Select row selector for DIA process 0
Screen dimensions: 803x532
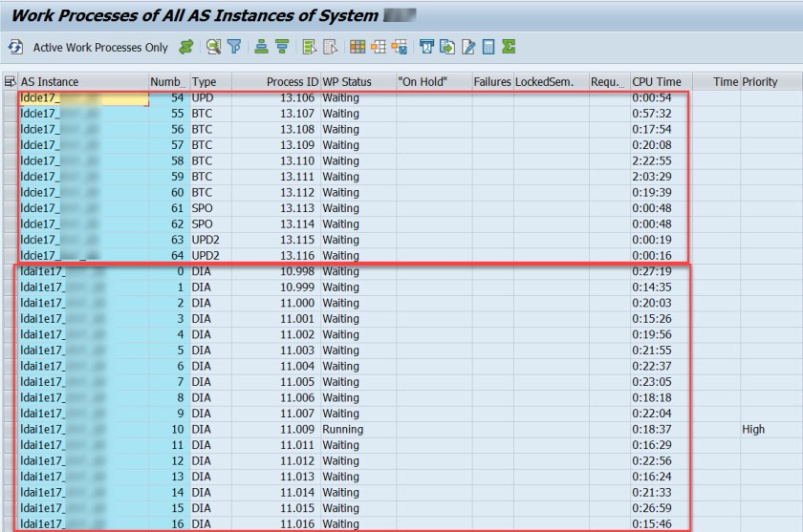pos(10,272)
